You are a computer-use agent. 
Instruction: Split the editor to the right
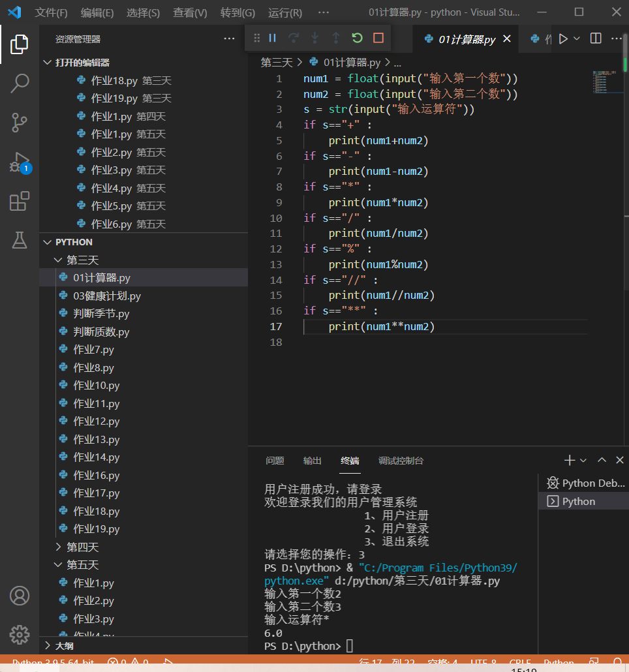596,38
